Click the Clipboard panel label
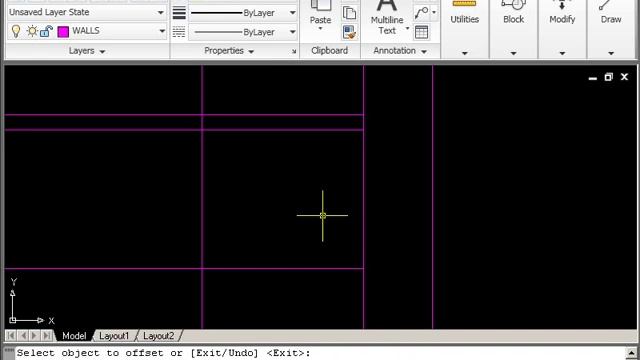 (x=329, y=51)
